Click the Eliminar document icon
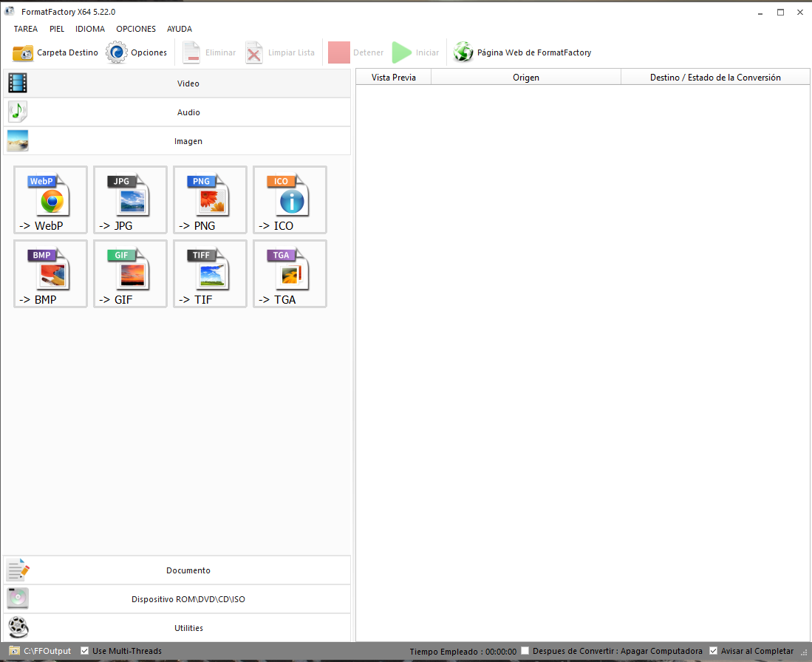The image size is (812, 662). click(191, 52)
